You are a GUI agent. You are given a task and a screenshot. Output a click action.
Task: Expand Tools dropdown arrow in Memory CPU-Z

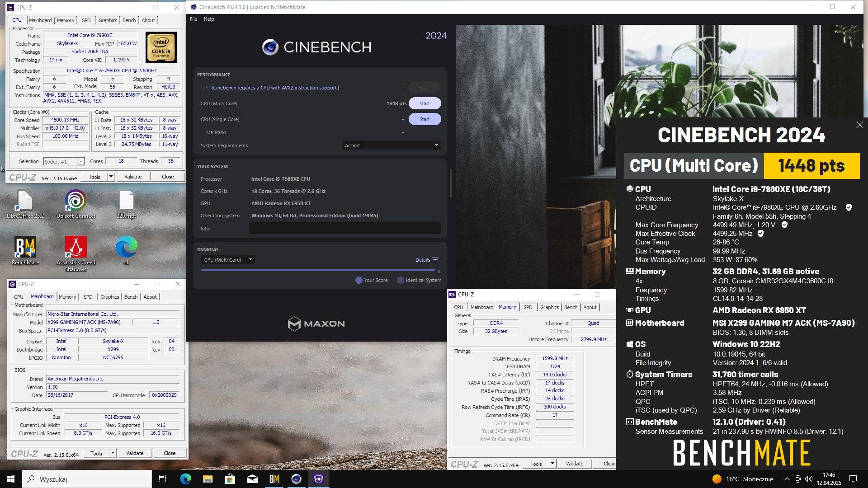coord(552,464)
